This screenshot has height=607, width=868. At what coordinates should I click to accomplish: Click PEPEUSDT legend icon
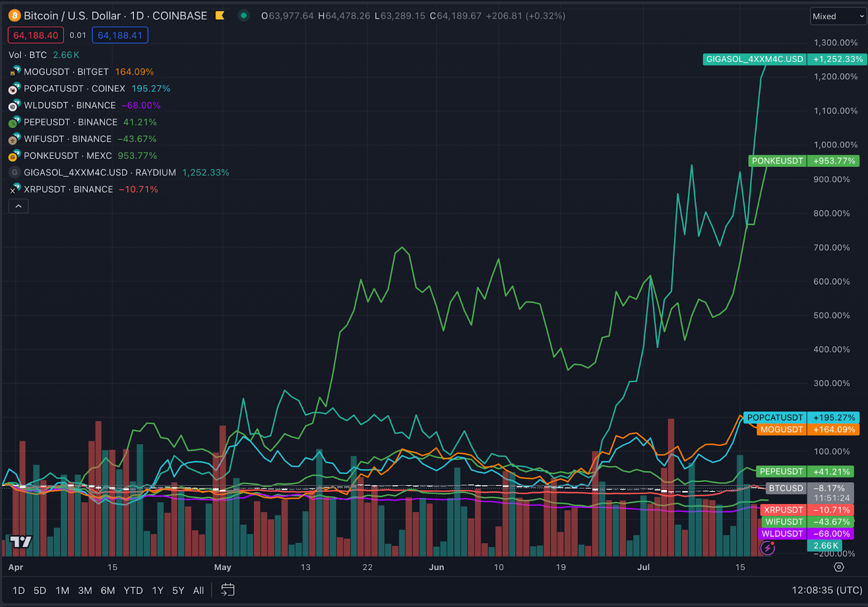[x=15, y=122]
